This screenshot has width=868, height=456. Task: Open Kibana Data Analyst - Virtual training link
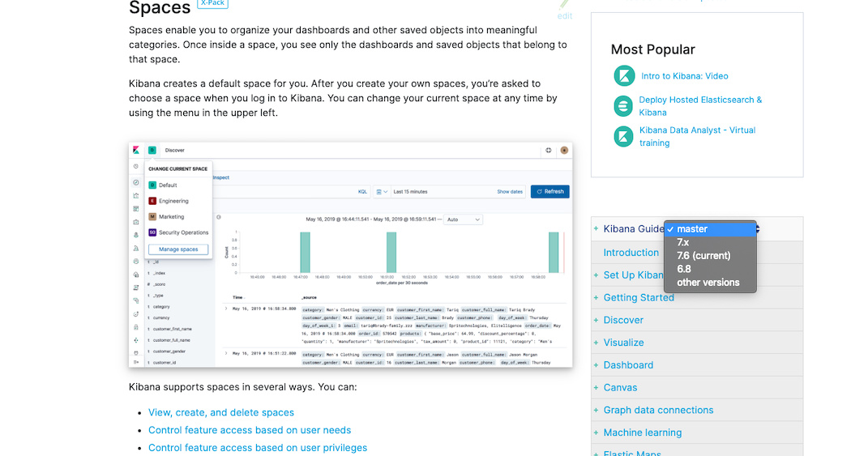[697, 136]
